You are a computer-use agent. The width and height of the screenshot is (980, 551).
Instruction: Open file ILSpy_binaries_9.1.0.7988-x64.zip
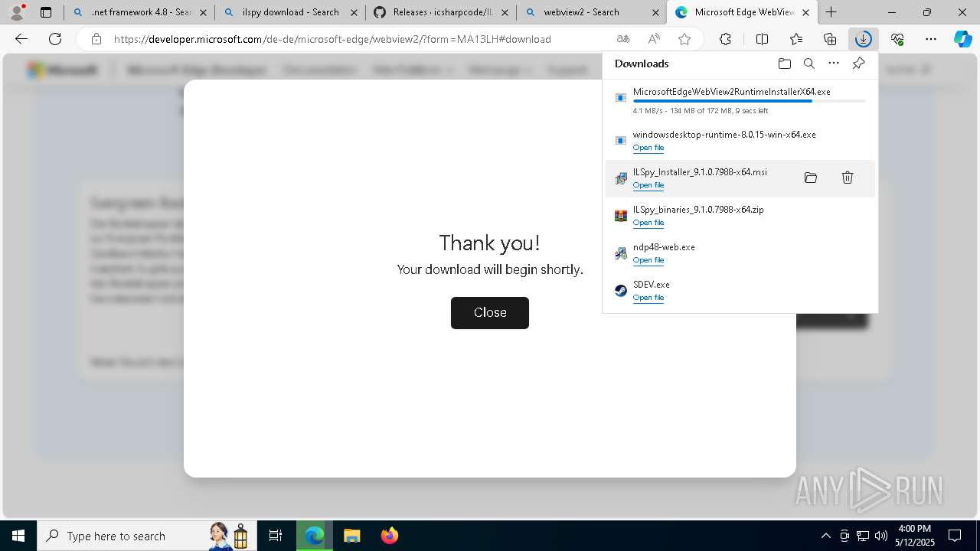(x=648, y=223)
